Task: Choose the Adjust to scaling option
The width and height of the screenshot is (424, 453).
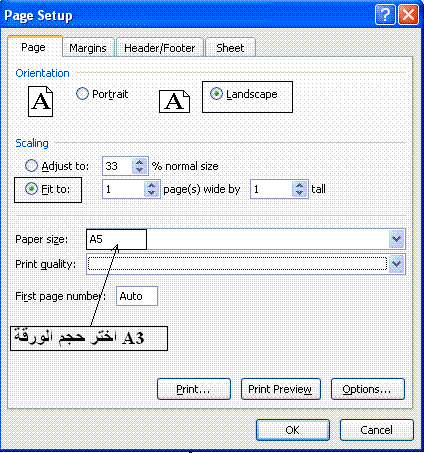Action: click(x=31, y=165)
